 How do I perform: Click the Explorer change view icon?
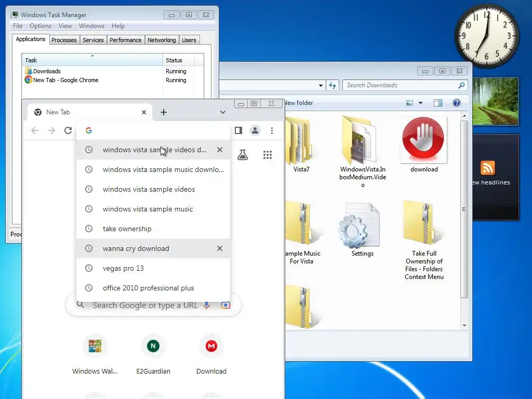pyautogui.click(x=409, y=103)
